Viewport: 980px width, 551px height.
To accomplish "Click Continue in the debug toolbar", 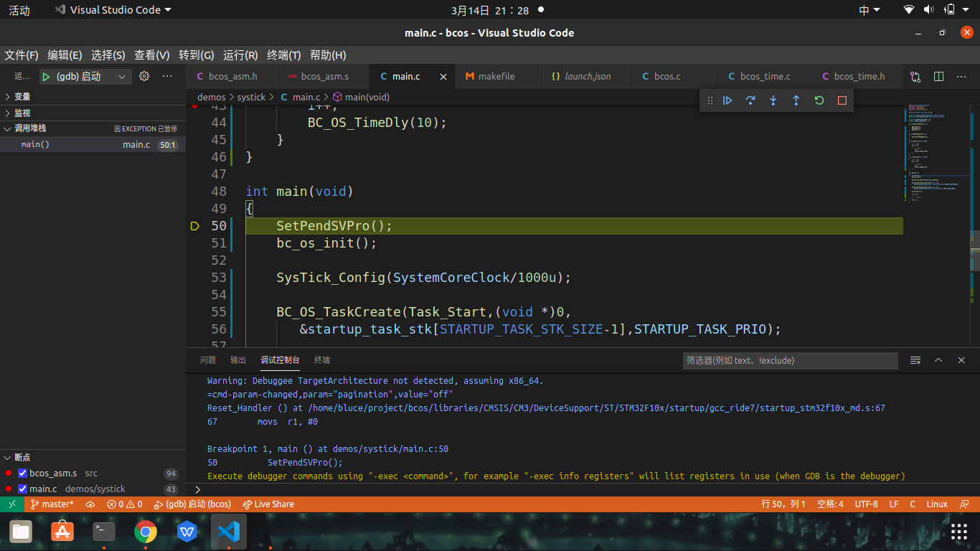I will 727,101.
